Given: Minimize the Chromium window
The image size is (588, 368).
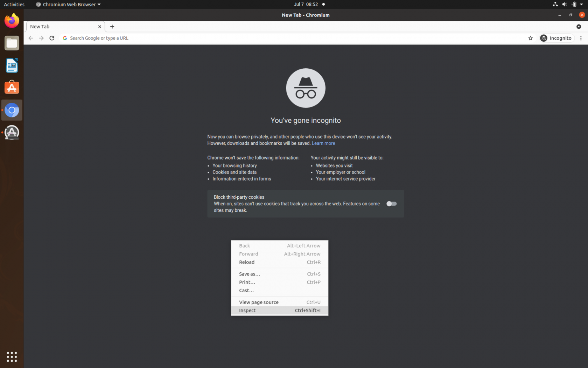Looking at the screenshot, I should click(x=560, y=15).
